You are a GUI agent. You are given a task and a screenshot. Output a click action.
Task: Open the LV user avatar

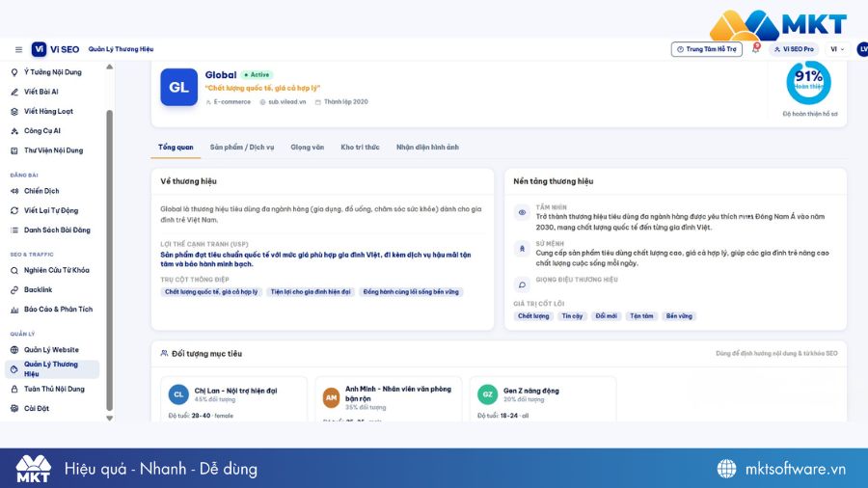[862, 49]
